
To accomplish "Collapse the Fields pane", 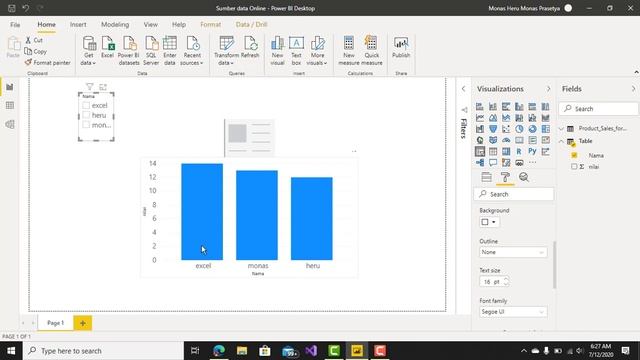I will pyautogui.click(x=633, y=89).
